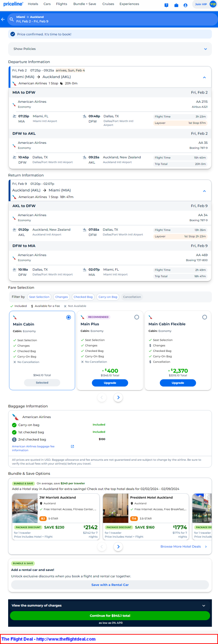Show previous fare options arrow
218x644 pixels.
[102, 397]
